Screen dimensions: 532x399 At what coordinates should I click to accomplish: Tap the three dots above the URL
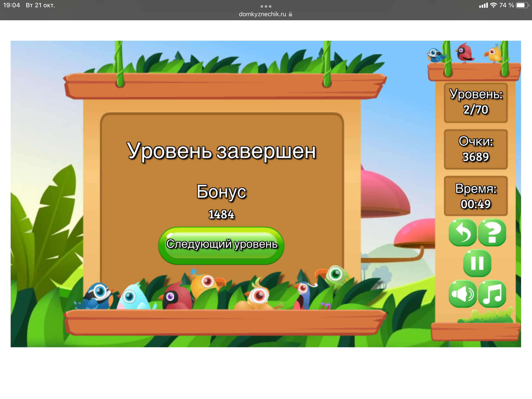pyautogui.click(x=266, y=6)
